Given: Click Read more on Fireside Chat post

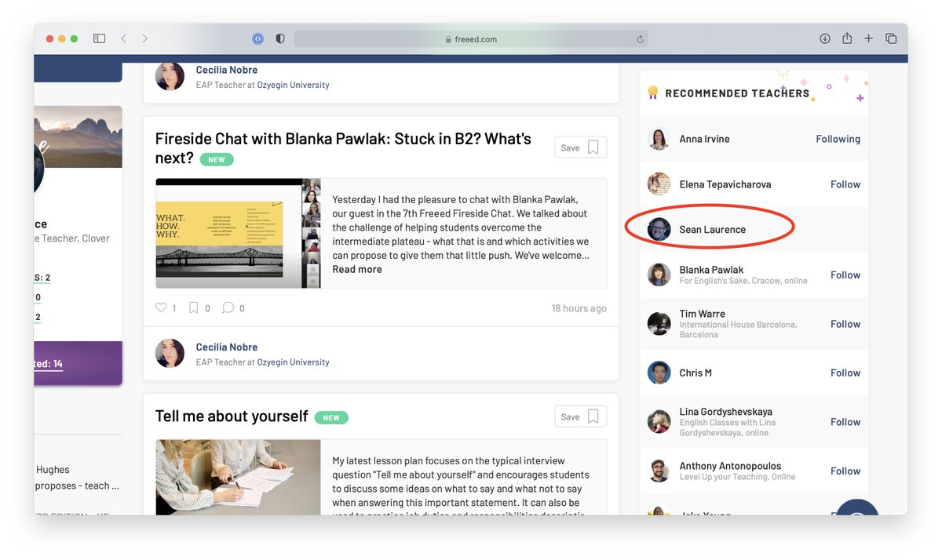Looking at the screenshot, I should tap(357, 269).
